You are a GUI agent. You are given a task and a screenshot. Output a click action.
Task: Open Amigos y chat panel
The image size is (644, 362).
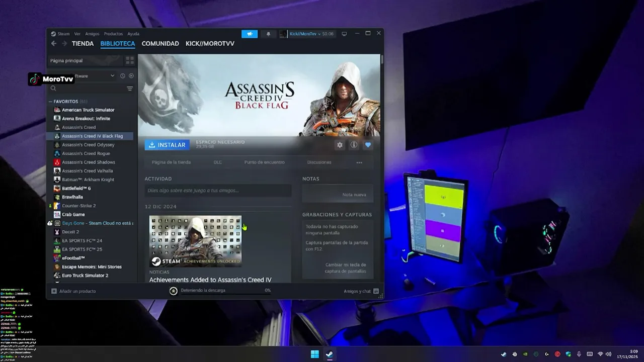point(361,291)
